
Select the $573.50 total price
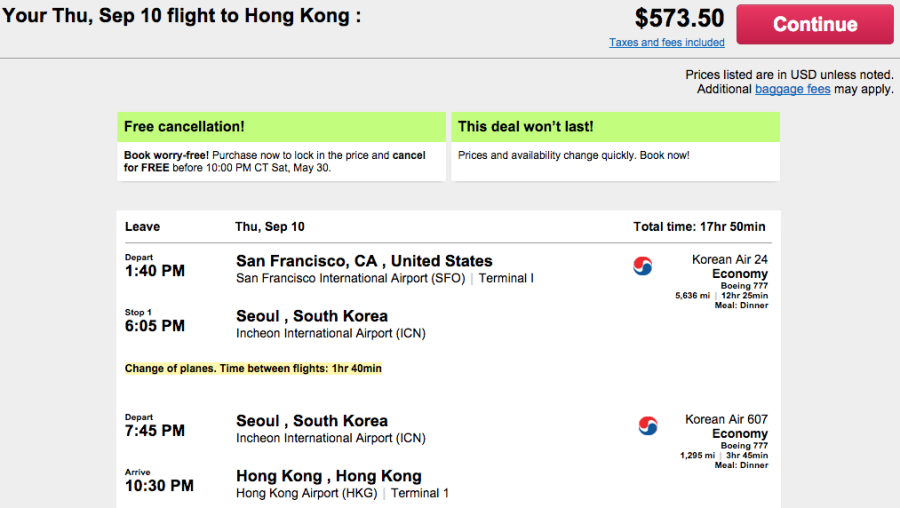tap(679, 18)
